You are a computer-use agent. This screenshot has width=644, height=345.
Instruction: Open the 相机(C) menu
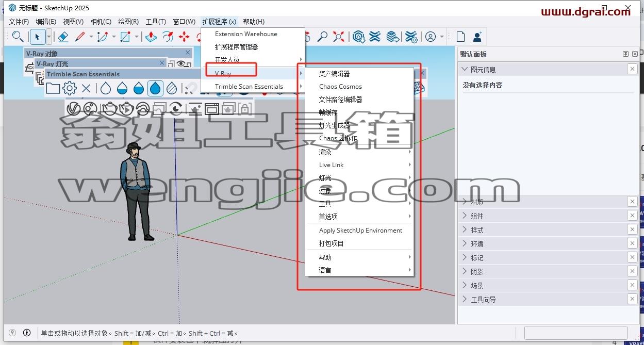[x=101, y=22]
